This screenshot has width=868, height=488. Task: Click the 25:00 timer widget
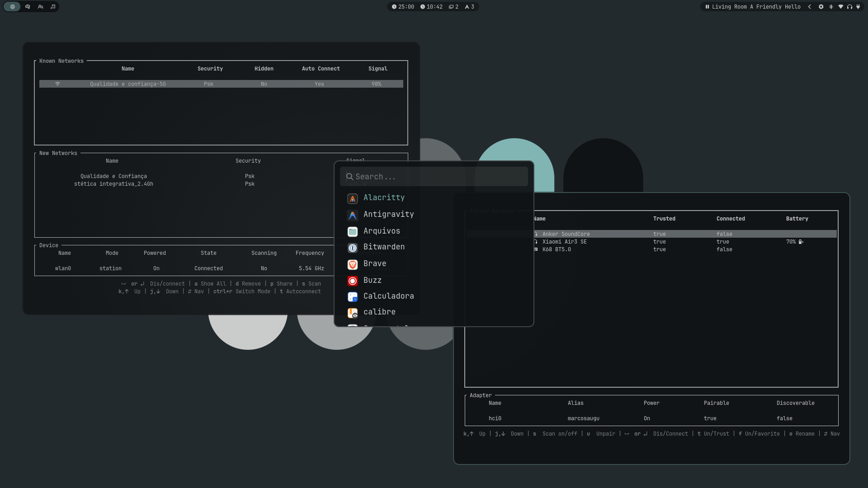click(x=403, y=7)
